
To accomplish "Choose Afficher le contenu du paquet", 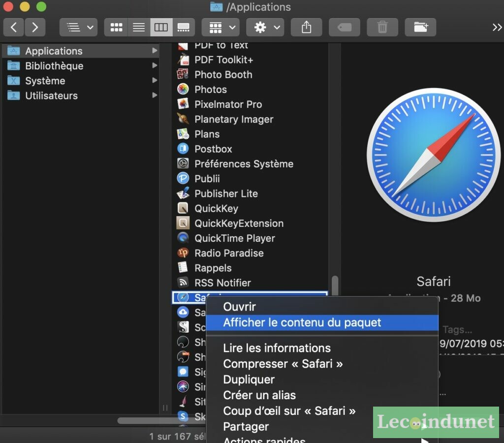I will click(x=322, y=322).
